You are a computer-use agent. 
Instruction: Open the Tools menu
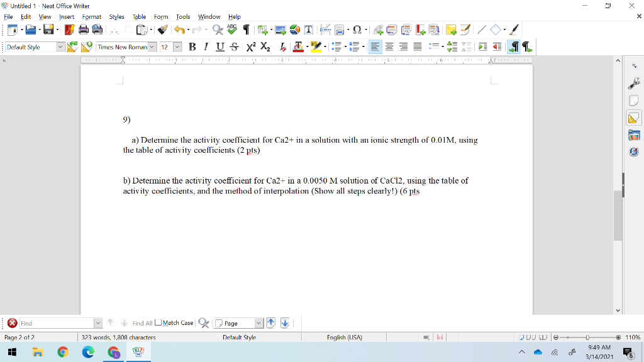point(183,17)
